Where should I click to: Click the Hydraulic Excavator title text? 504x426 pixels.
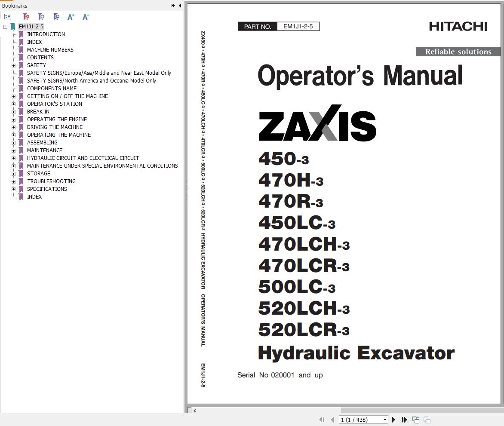[x=356, y=353]
